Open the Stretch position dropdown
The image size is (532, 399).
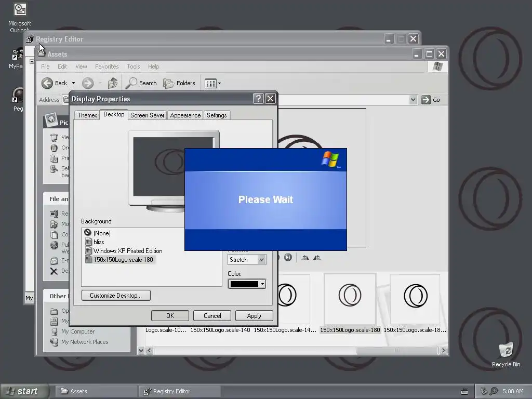[261, 260]
